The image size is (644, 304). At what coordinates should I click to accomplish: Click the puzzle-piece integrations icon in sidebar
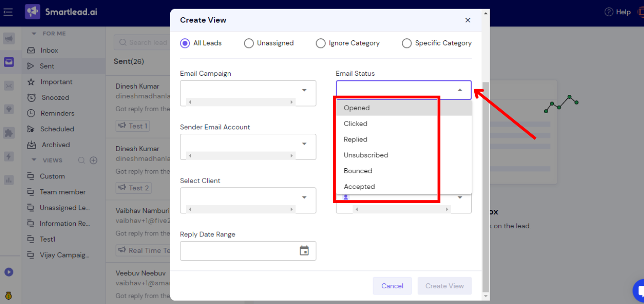point(10,133)
